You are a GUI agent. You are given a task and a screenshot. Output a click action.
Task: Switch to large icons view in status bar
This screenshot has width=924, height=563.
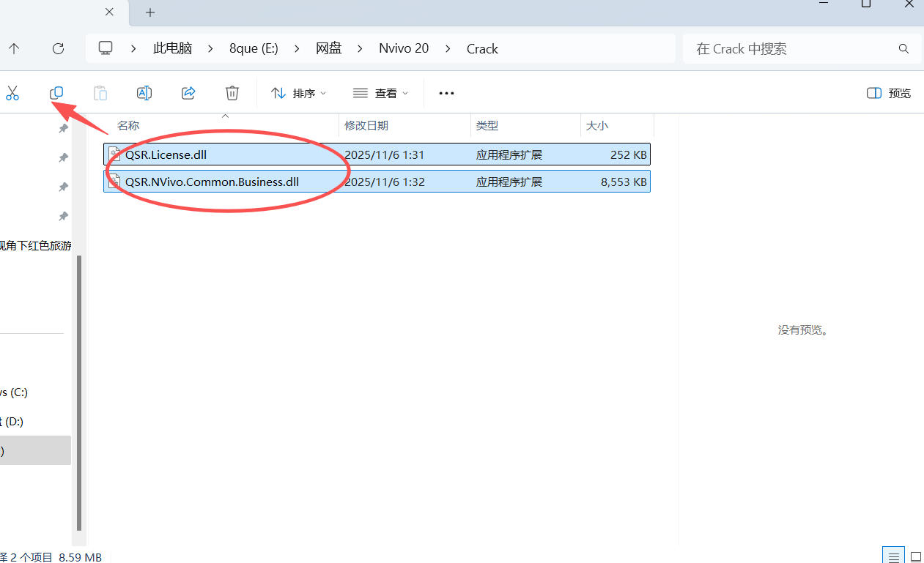[914, 556]
